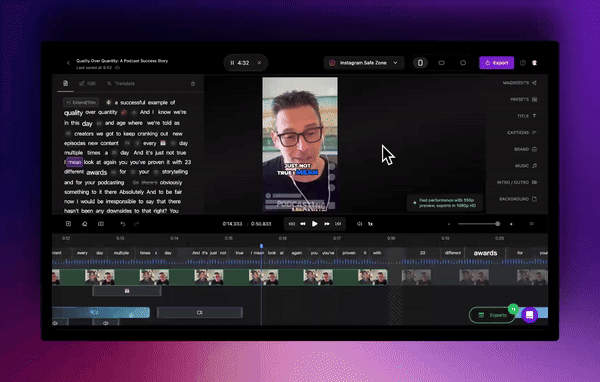Click the undo arrow icon
600x382 pixels.
coord(123,224)
